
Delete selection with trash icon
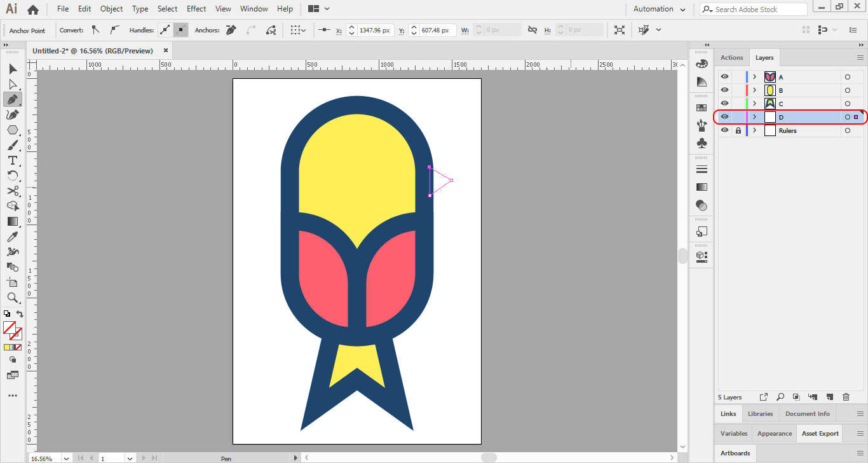846,397
